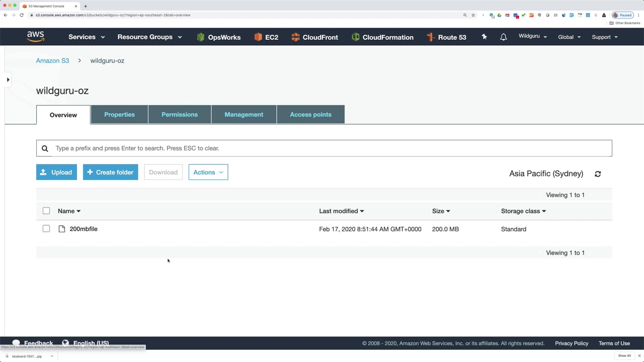This screenshot has width=644, height=362.
Task: Sort objects by Name column
Action: click(69, 211)
